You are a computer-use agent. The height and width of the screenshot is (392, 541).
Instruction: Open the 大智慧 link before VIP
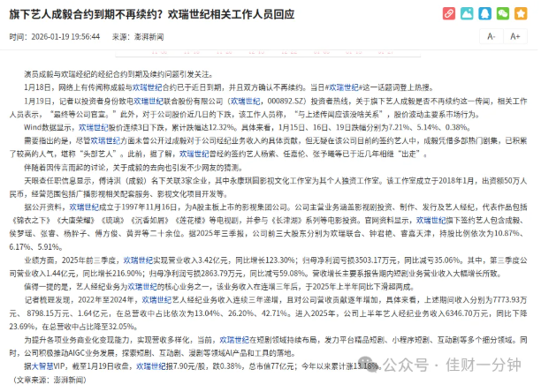42,366
